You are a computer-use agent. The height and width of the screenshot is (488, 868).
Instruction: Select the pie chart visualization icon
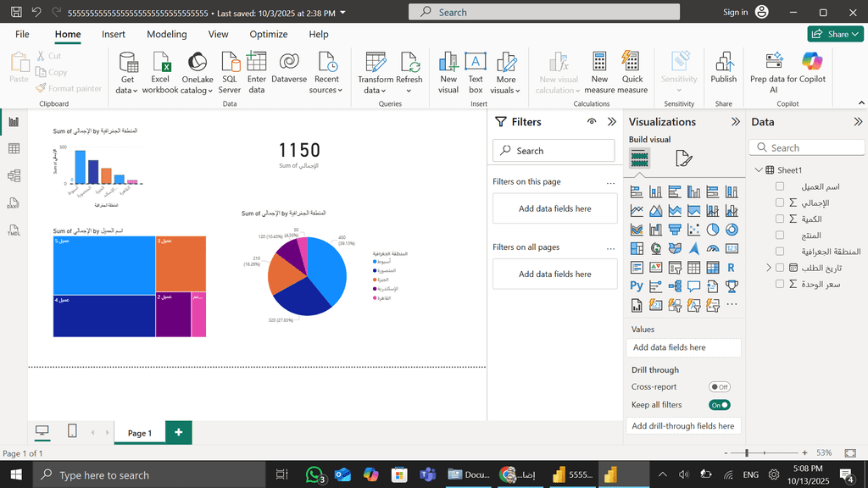point(712,230)
